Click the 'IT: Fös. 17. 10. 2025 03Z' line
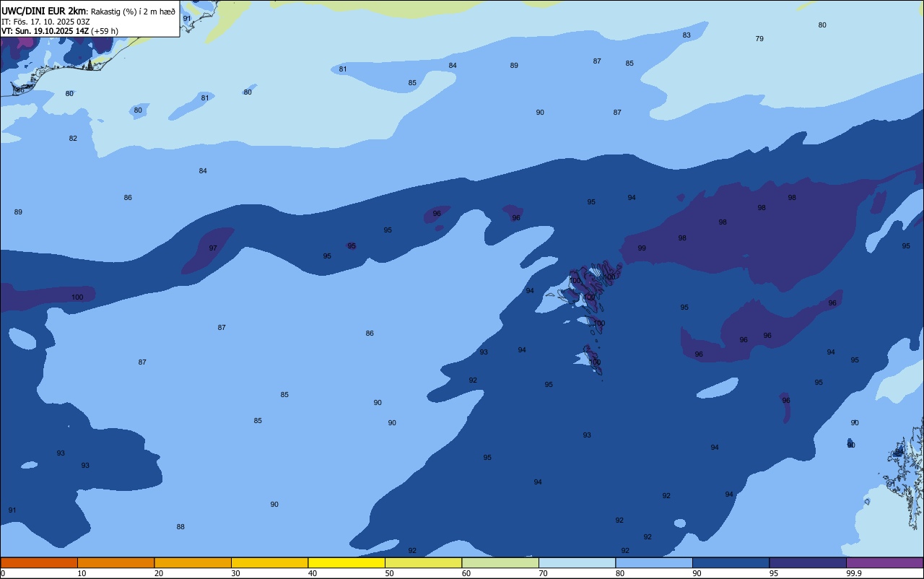The width and height of the screenshot is (924, 579). 45,22
